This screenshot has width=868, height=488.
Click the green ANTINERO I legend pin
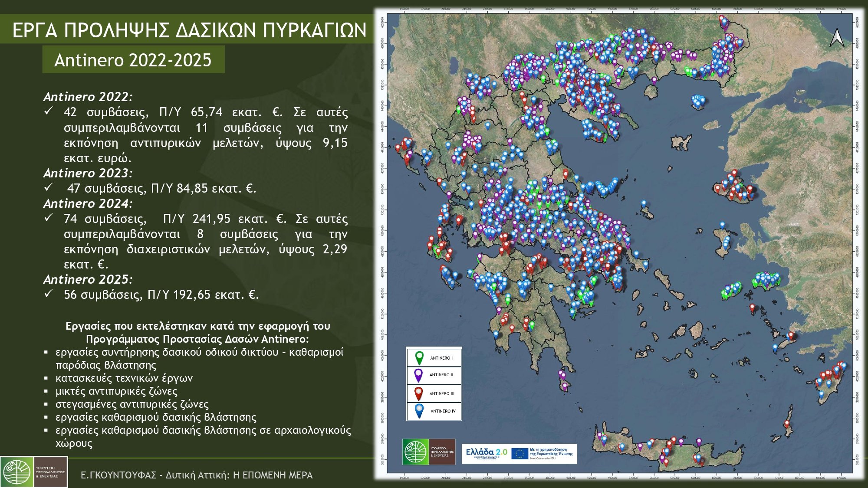tap(419, 358)
